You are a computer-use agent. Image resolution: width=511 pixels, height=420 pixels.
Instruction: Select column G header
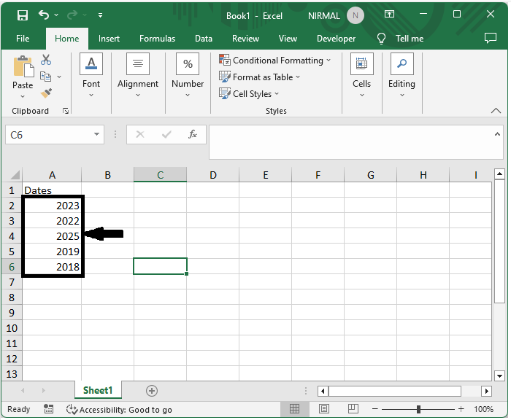point(371,175)
